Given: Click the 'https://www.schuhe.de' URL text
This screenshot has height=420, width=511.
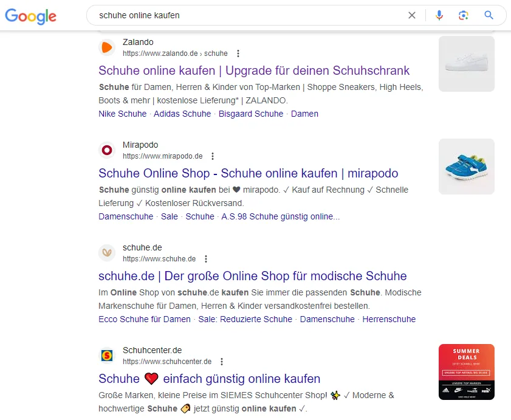Looking at the screenshot, I should pyautogui.click(x=159, y=259).
